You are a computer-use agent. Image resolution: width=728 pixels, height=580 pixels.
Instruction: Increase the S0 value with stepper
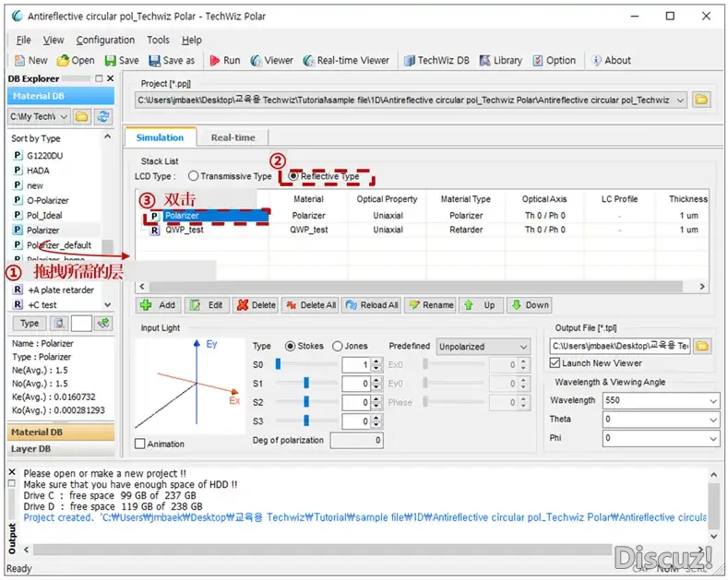377,361
